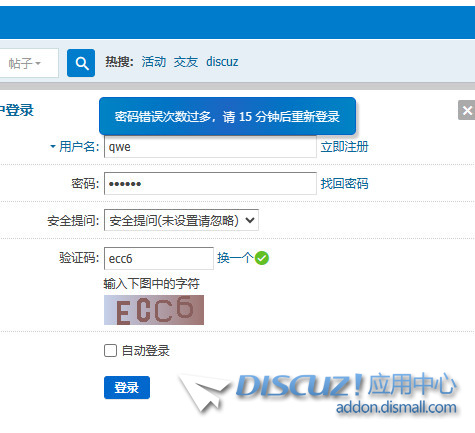Expand the 安全提问 select box
The image size is (475, 433).
(181, 220)
